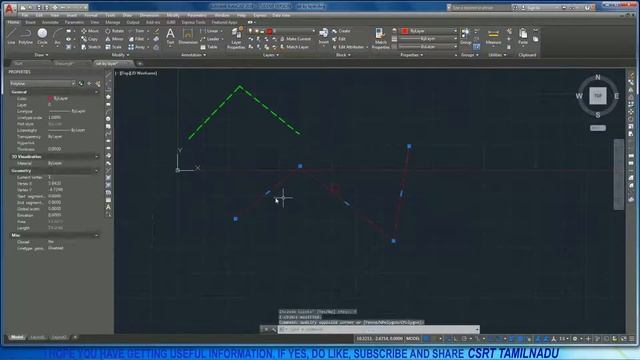This screenshot has height=360, width=640.
Task: Click the command line input field
Action: 378,329
